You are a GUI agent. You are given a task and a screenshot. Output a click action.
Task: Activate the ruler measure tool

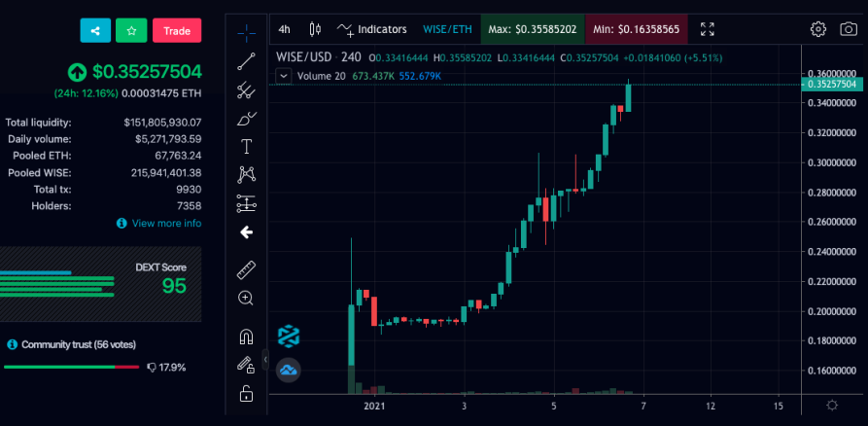click(x=246, y=269)
